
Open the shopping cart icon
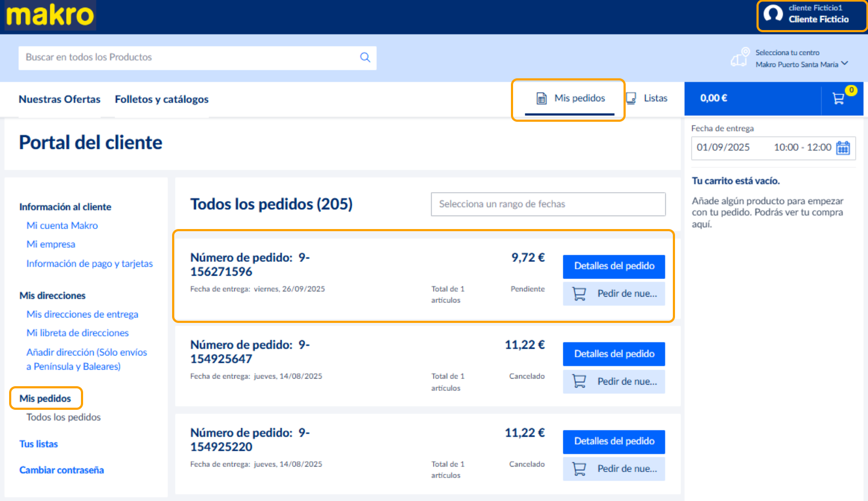click(839, 98)
